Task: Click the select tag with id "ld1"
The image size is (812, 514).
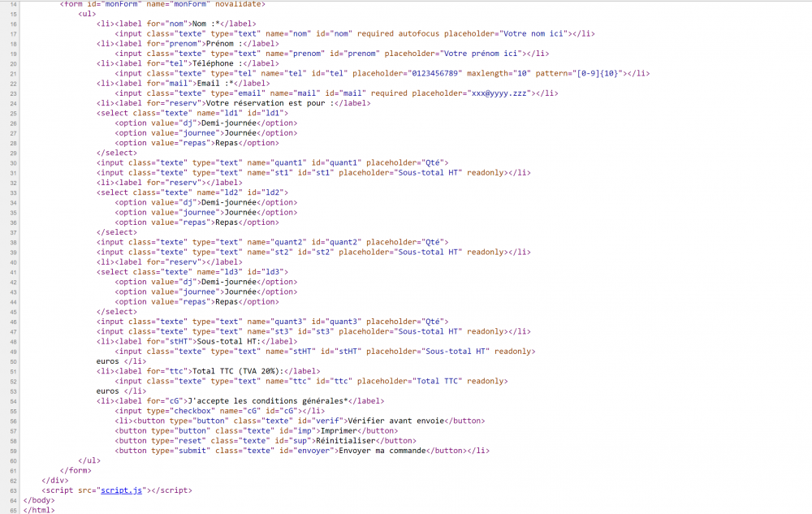Action: pyautogui.click(x=192, y=113)
